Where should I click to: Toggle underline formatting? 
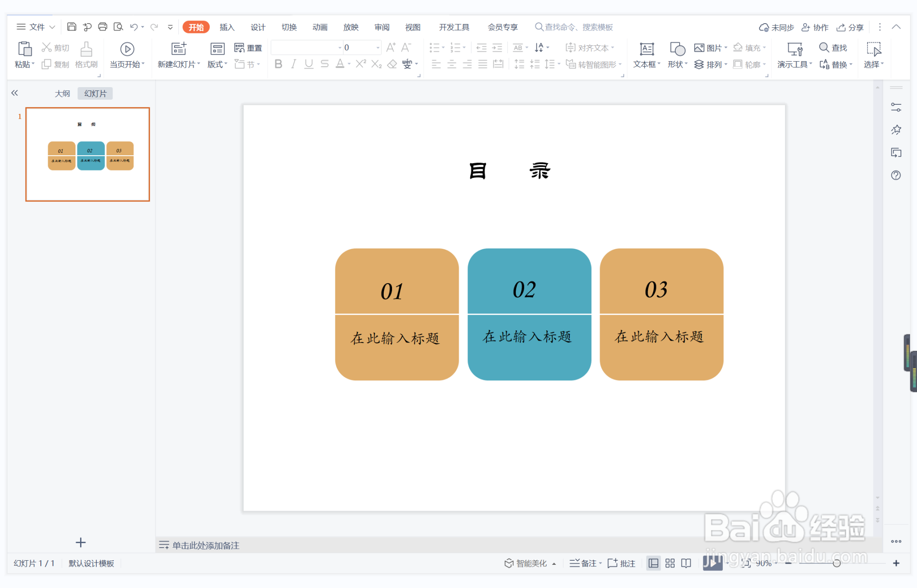point(309,64)
